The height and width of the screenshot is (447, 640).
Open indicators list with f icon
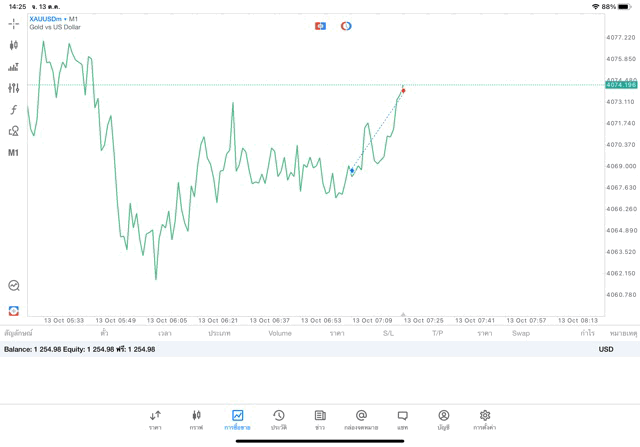coord(13,110)
